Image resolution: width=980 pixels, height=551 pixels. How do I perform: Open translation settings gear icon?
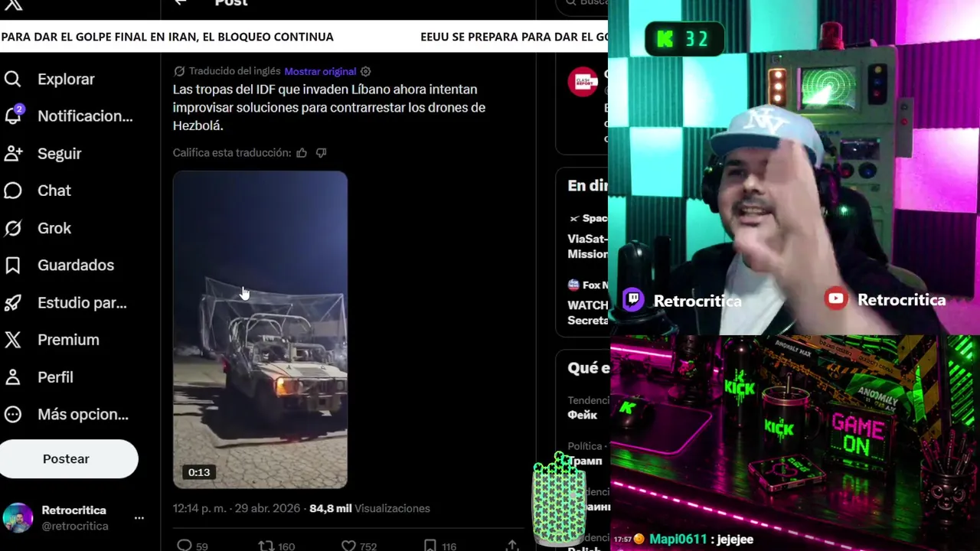pos(365,71)
